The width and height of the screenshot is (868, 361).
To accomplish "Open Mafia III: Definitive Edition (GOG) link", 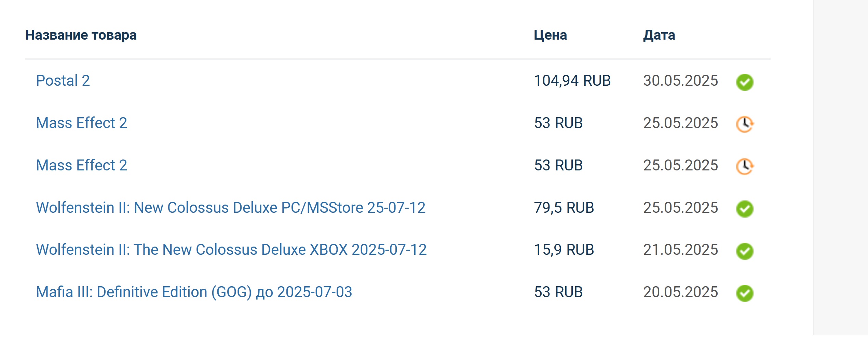I will pyautogui.click(x=194, y=292).
